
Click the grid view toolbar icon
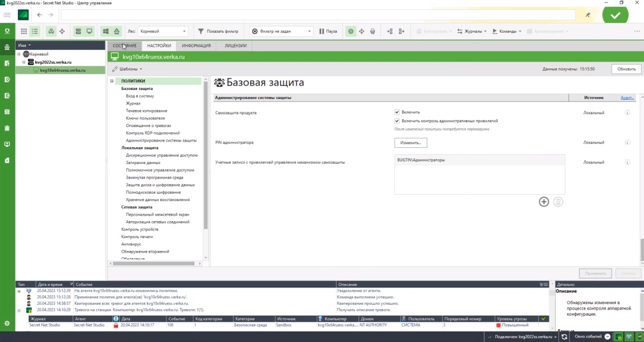point(24,31)
